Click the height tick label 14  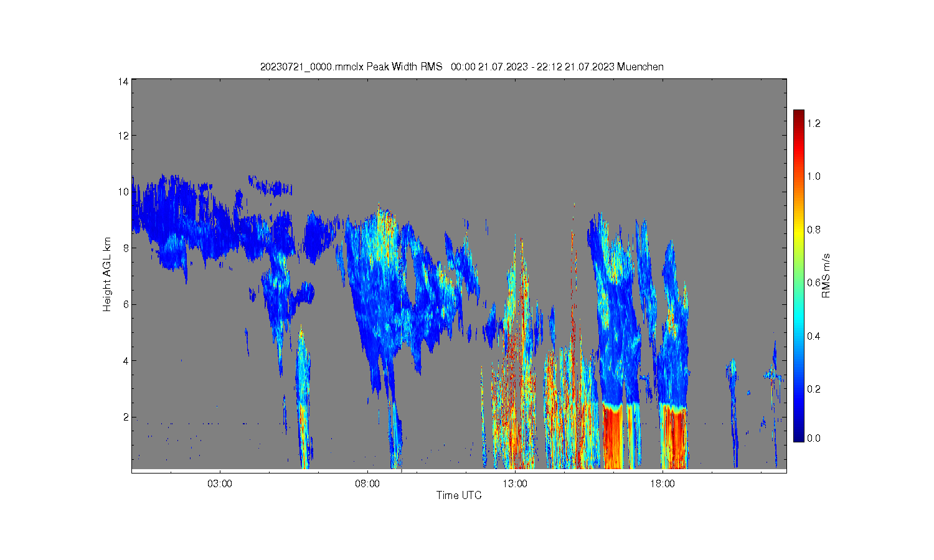tap(123, 82)
